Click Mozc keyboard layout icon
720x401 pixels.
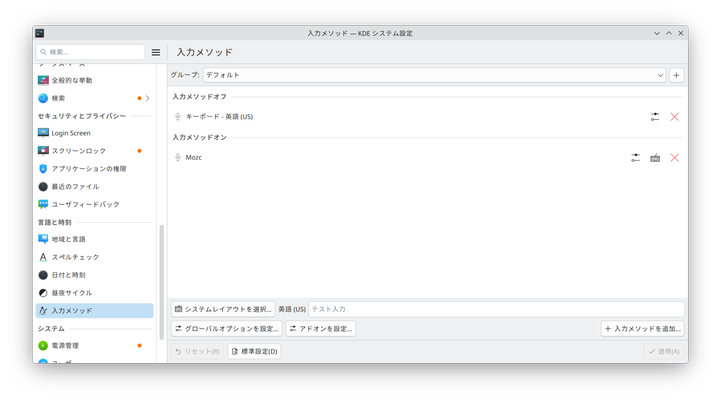click(655, 158)
